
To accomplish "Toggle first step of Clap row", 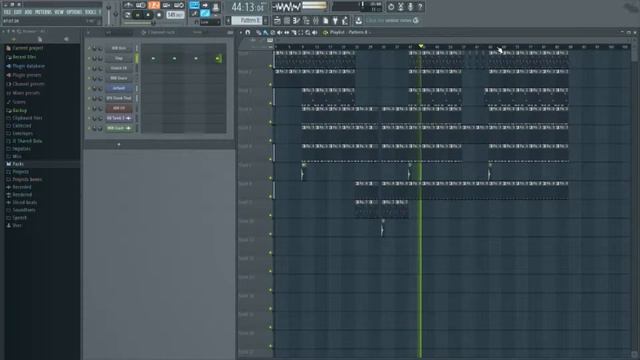I will pos(153,58).
